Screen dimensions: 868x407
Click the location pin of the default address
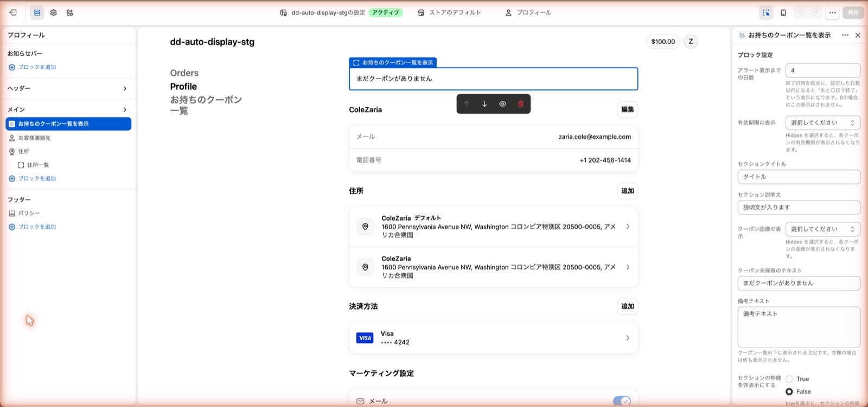point(365,227)
